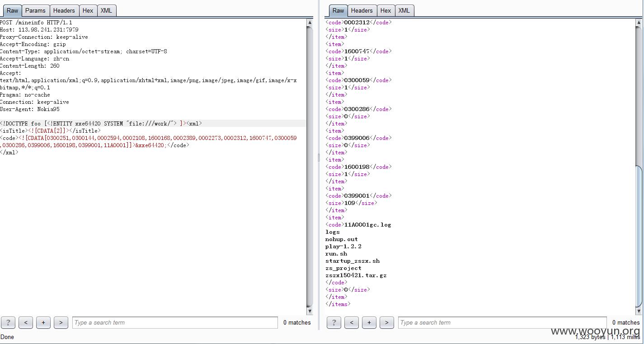Click the run.sh response line
Image resolution: width=644 pixels, height=344 pixels.
click(336, 254)
